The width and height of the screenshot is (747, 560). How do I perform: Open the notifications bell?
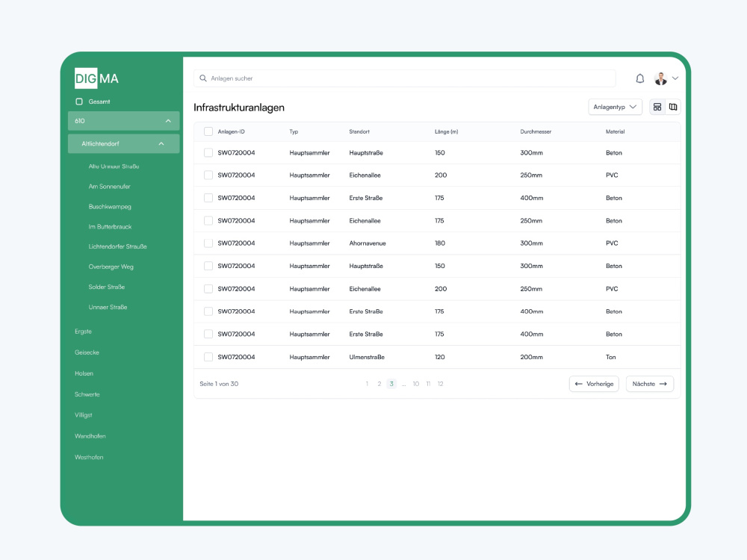tap(640, 78)
